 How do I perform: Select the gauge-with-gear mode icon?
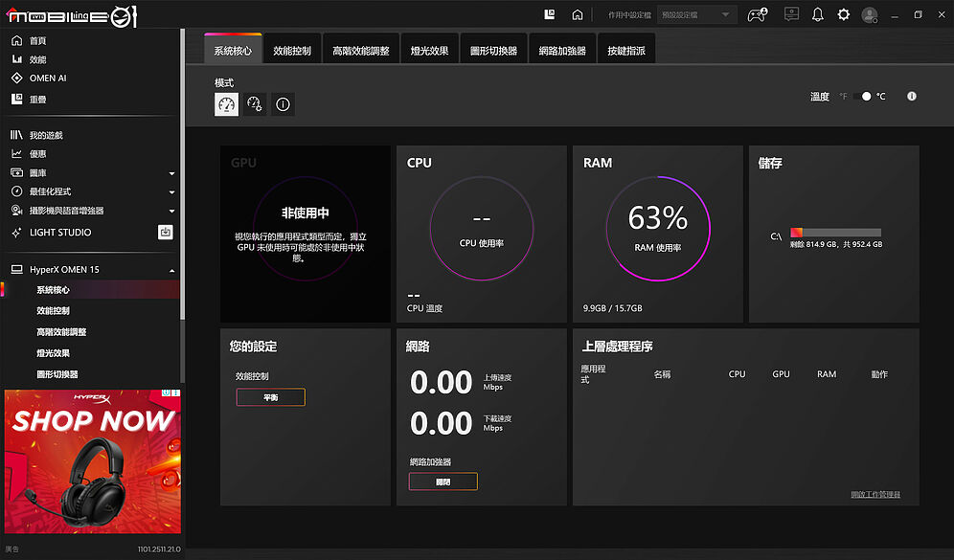tap(255, 104)
